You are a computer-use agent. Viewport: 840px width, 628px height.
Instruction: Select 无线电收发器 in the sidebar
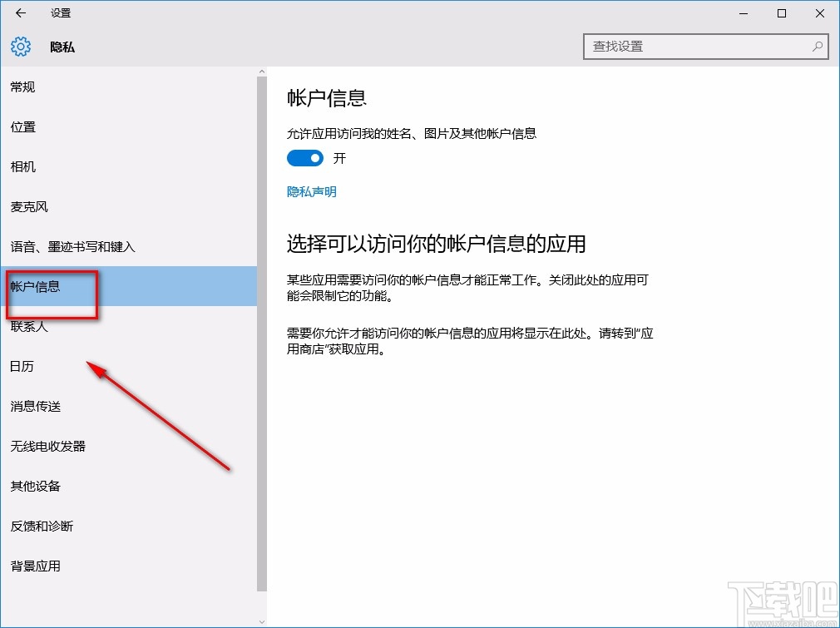point(47,446)
